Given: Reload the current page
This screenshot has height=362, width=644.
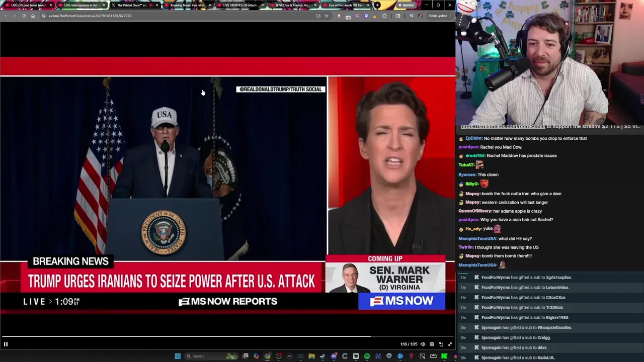Looking at the screenshot, I should [24, 16].
